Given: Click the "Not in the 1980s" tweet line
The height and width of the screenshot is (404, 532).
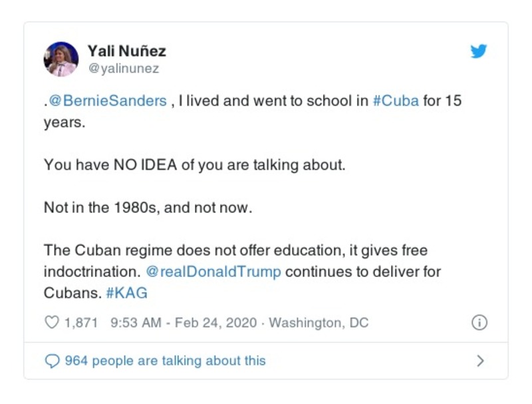Looking at the screenshot, I should [x=148, y=207].
